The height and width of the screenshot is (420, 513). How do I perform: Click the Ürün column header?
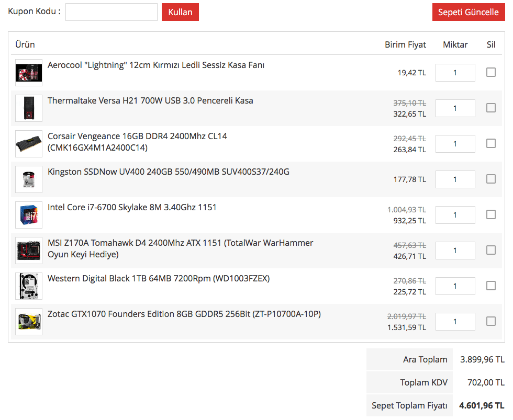25,45
